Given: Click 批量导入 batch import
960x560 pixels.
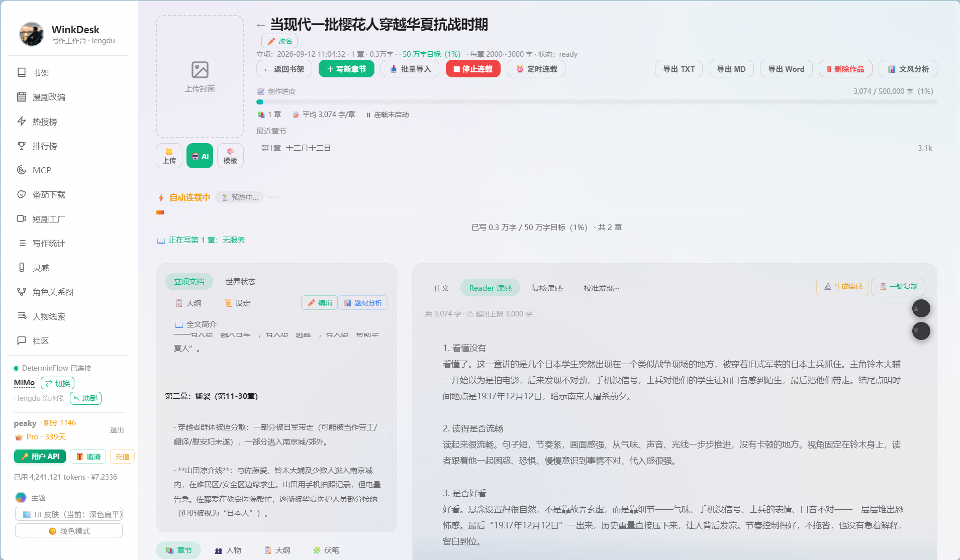Looking at the screenshot, I should click(410, 69).
